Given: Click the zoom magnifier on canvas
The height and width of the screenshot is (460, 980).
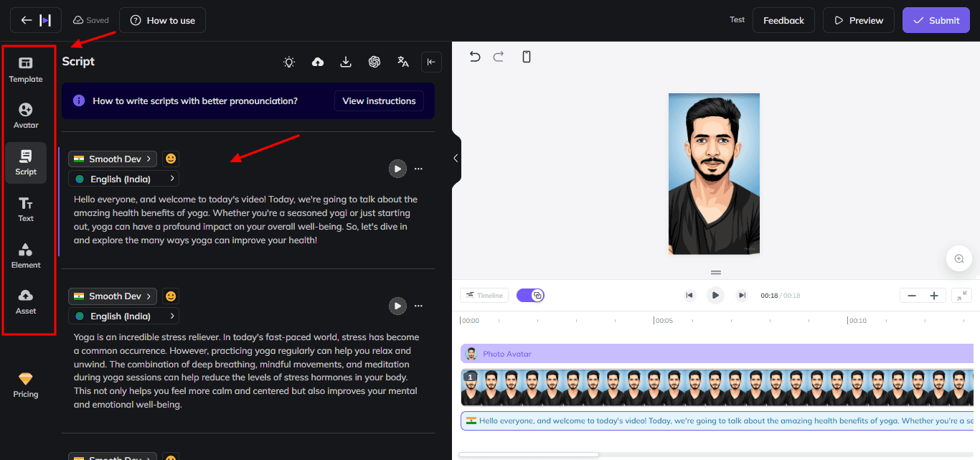Looking at the screenshot, I should coord(958,258).
